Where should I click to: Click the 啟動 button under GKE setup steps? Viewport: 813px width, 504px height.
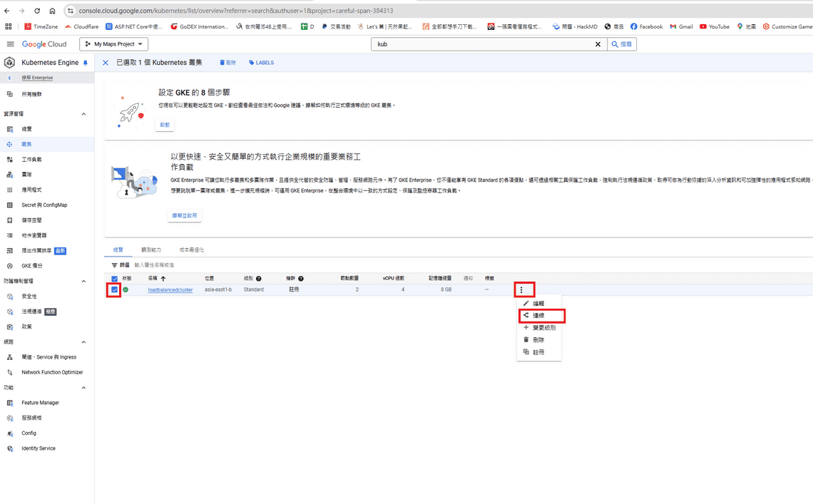tap(164, 124)
